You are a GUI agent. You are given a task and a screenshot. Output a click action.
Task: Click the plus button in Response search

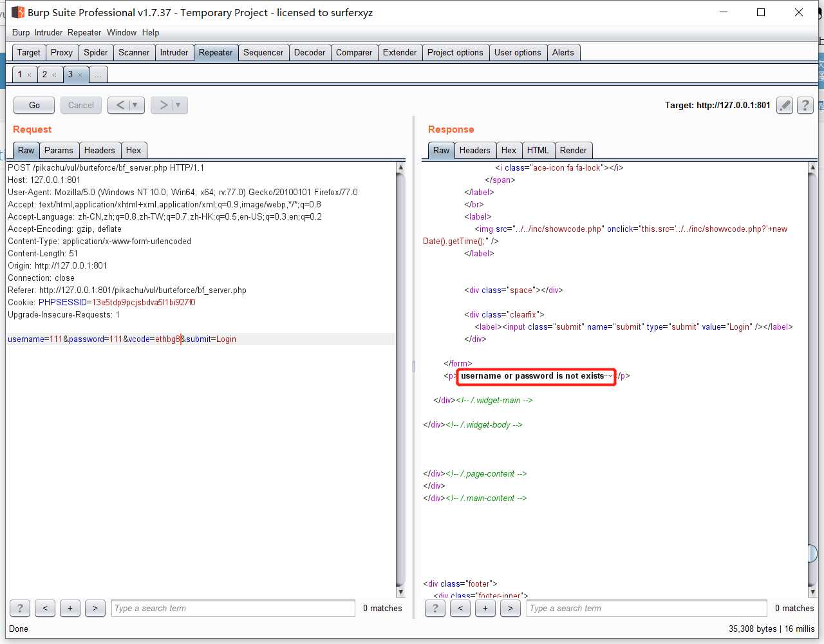coord(485,608)
